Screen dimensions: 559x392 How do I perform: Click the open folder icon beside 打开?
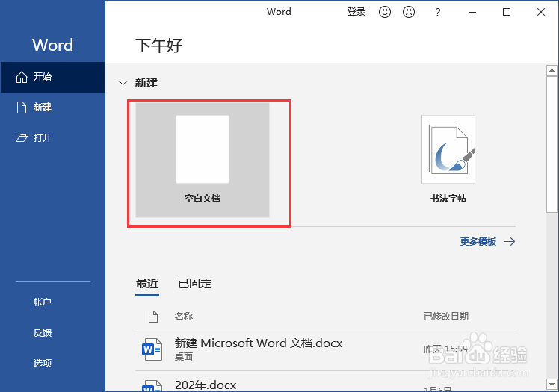coord(22,138)
